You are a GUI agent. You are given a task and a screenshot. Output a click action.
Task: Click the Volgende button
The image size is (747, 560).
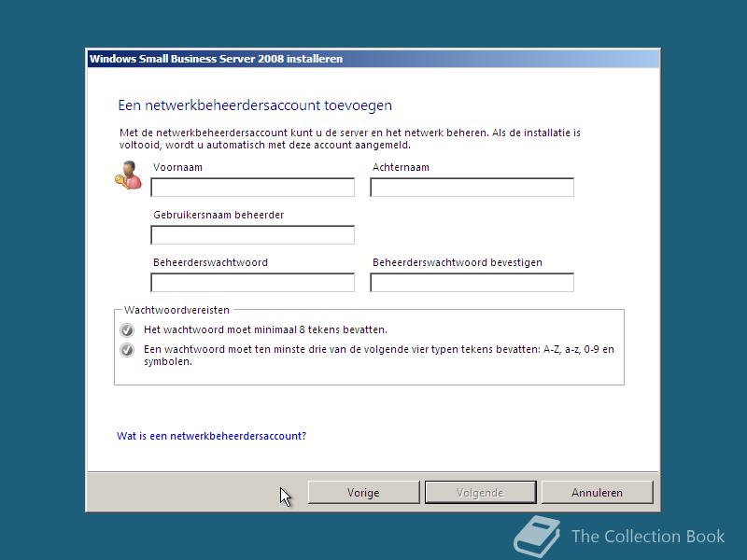480,493
